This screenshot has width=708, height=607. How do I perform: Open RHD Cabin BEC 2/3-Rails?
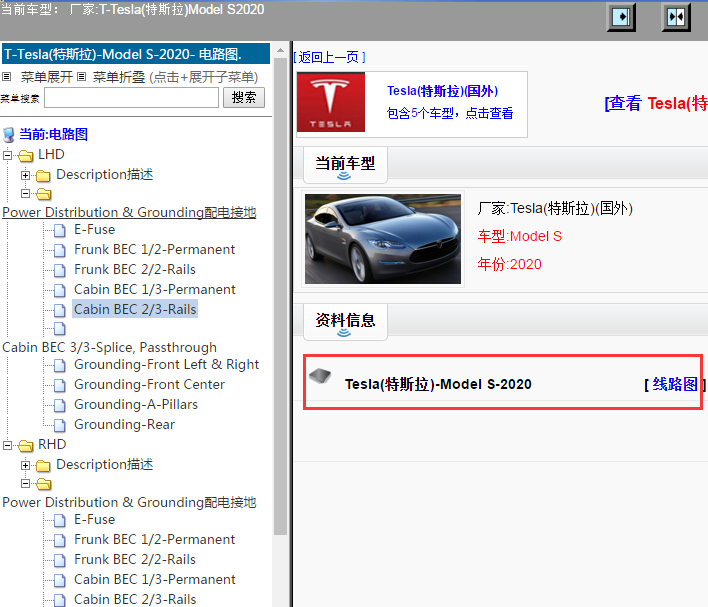135,599
